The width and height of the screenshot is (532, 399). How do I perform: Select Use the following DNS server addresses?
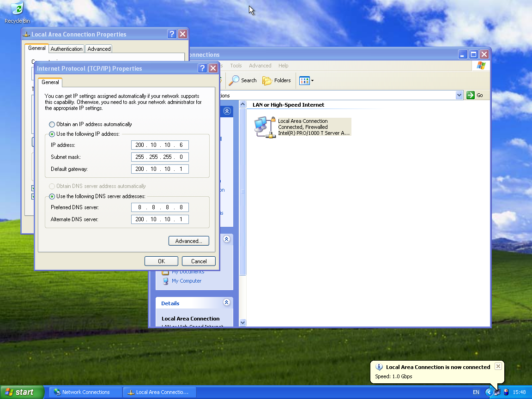[x=52, y=196]
